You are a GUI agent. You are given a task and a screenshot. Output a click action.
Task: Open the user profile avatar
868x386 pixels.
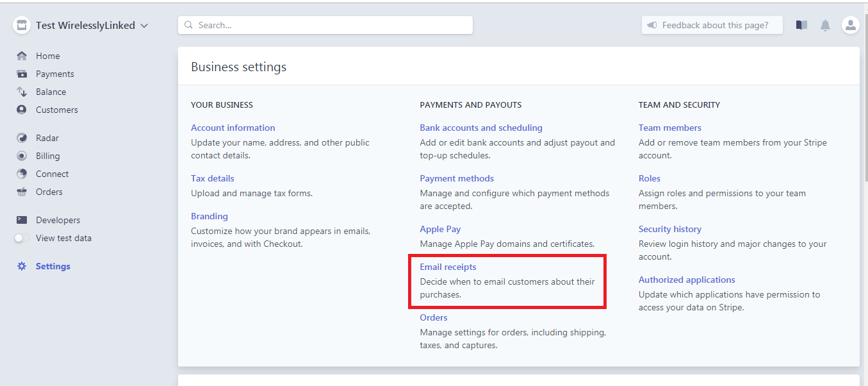pos(850,25)
